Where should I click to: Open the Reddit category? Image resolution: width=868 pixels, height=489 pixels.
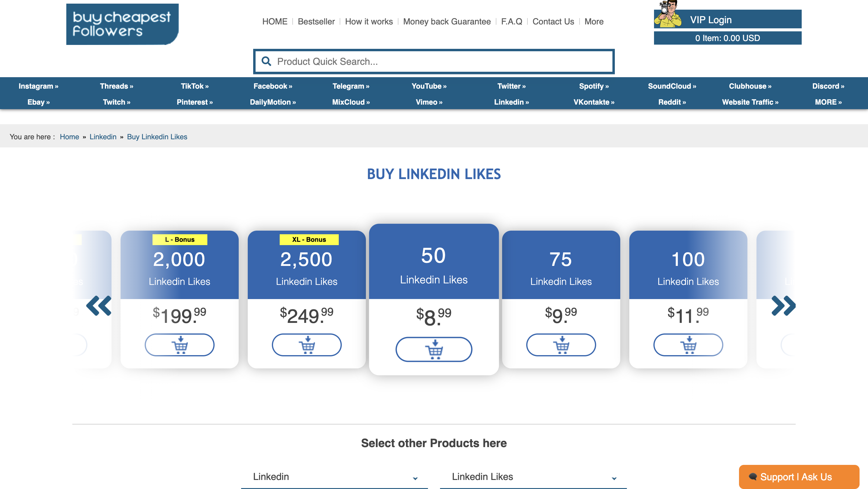tap(672, 102)
